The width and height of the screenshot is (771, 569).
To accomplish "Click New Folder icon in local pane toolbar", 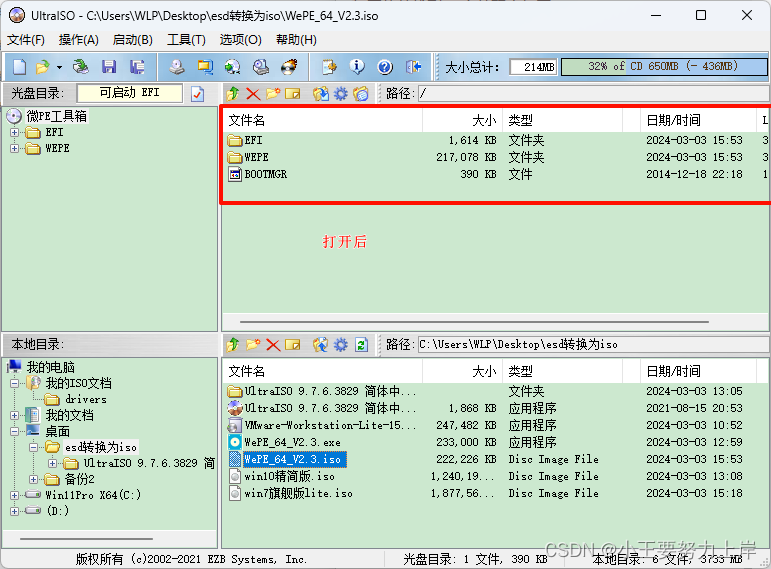I will [x=253, y=345].
